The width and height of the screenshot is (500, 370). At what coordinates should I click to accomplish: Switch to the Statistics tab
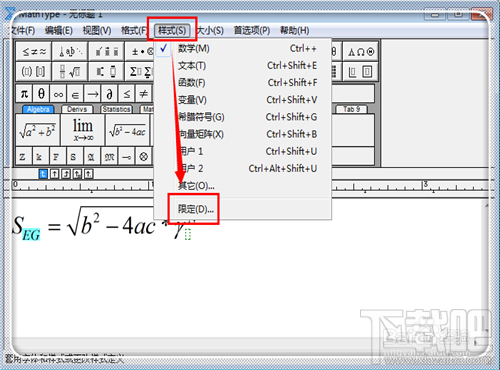tap(116, 109)
